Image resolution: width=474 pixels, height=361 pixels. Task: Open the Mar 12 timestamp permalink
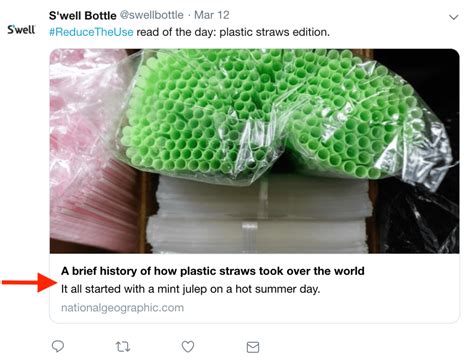click(x=212, y=15)
